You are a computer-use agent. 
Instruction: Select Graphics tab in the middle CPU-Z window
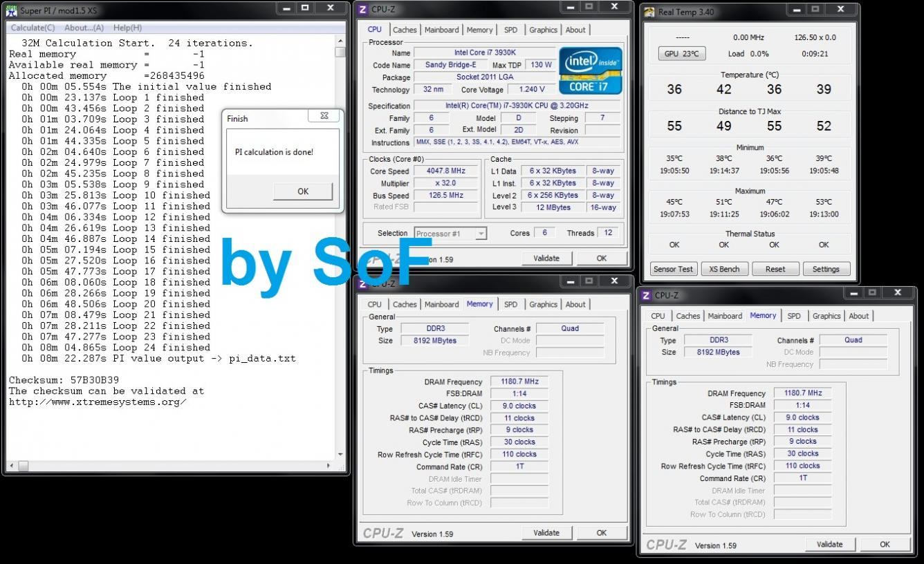tap(543, 304)
